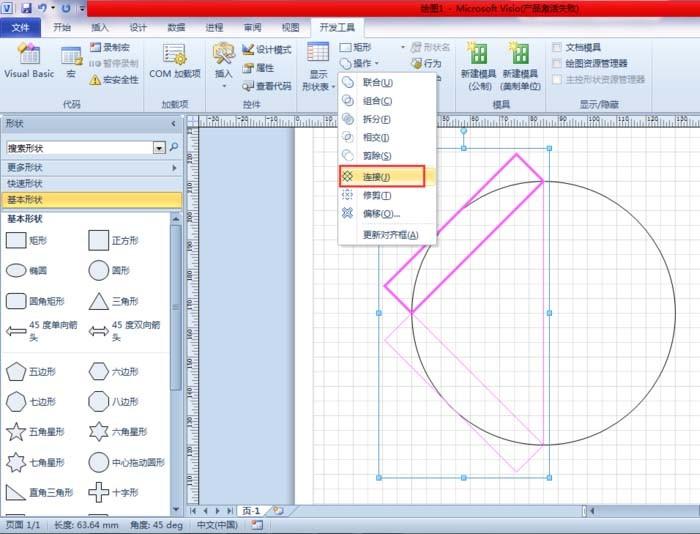Screen dimensions: 700x534
Task: Start Record Macro (录制宏)
Action: point(110,47)
